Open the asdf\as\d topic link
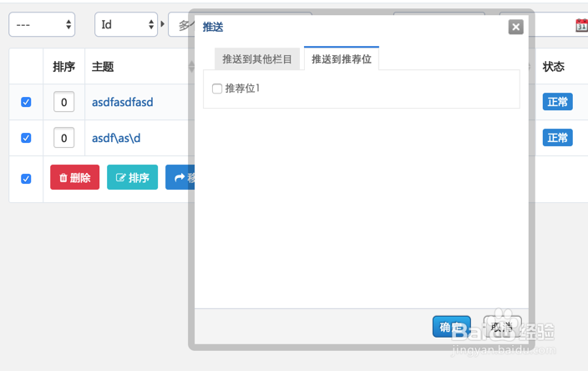 116,138
